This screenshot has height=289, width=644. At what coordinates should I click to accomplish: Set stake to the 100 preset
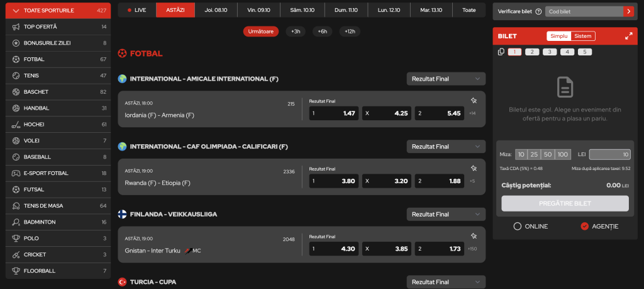point(563,154)
